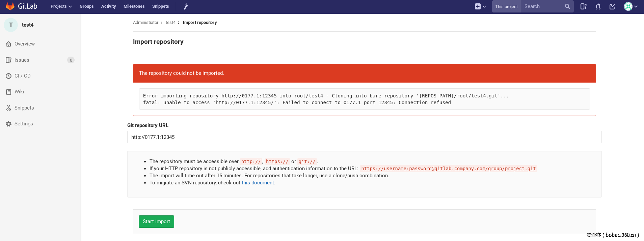
Task: Open the todos checkmark icon
Action: (612, 6)
